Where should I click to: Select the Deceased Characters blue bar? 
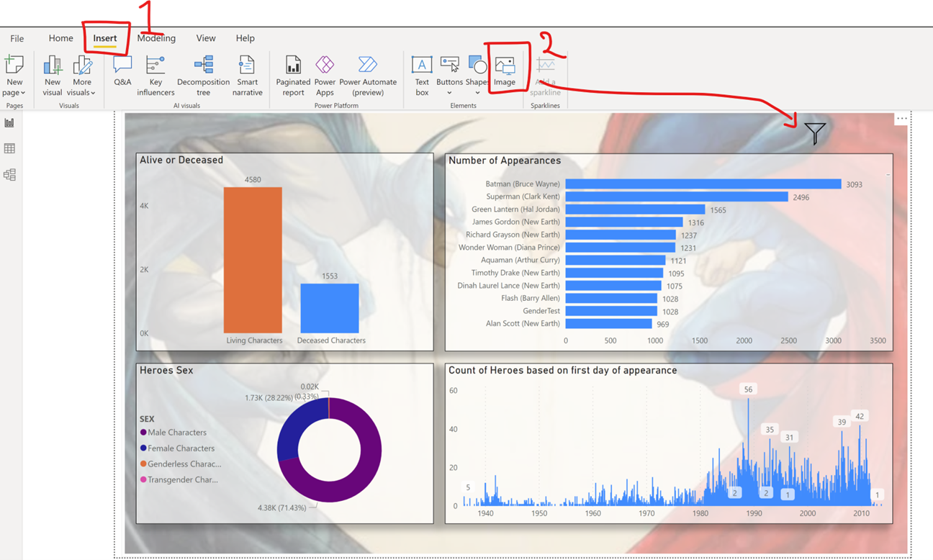click(330, 308)
